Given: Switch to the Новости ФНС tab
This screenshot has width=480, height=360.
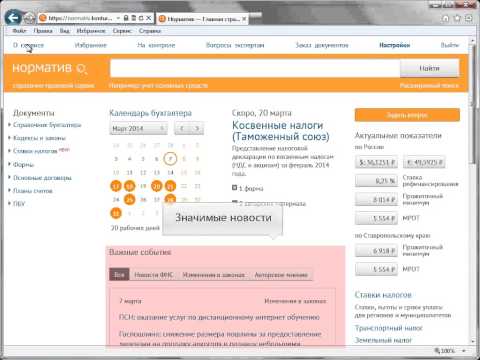Looking at the screenshot, I should (154, 275).
